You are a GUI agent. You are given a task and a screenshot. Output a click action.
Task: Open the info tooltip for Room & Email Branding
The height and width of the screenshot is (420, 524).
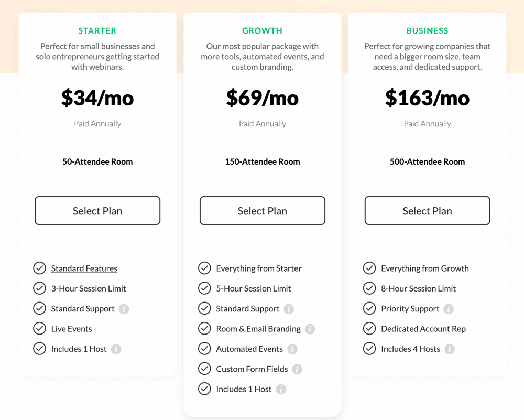[310, 329]
